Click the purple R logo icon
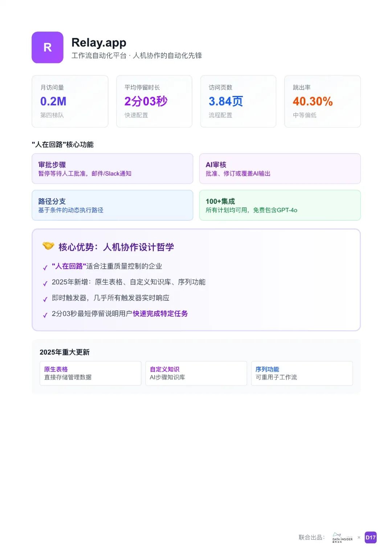The height and width of the screenshot is (555, 392). tap(48, 47)
